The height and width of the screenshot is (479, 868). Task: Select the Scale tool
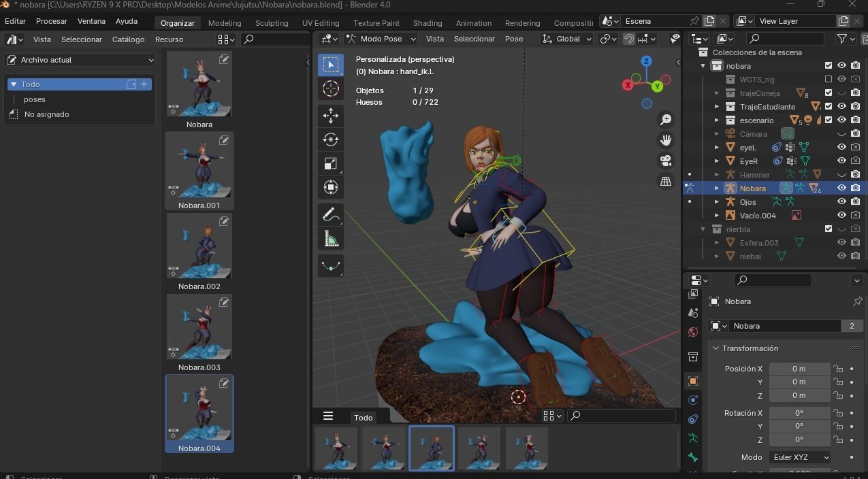[331, 163]
